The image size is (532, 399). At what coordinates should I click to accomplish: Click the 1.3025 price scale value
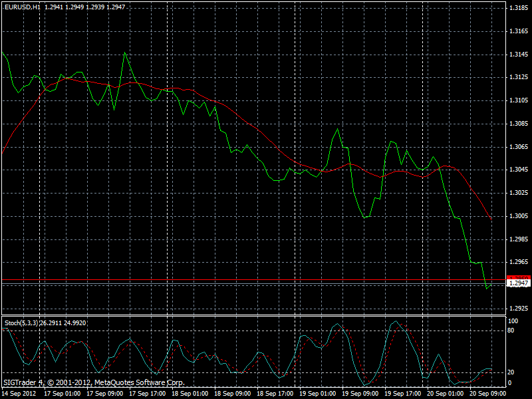[x=519, y=193]
